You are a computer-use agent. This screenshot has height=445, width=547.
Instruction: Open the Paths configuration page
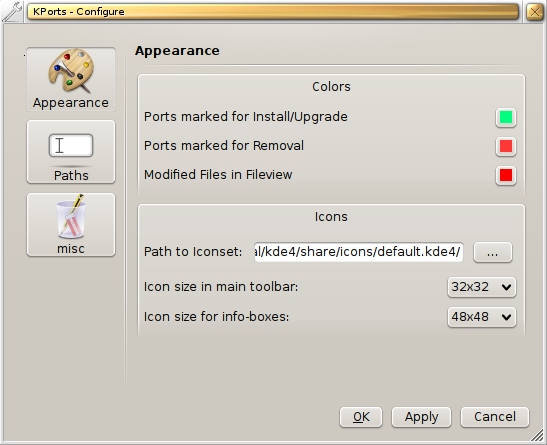pyautogui.click(x=71, y=152)
